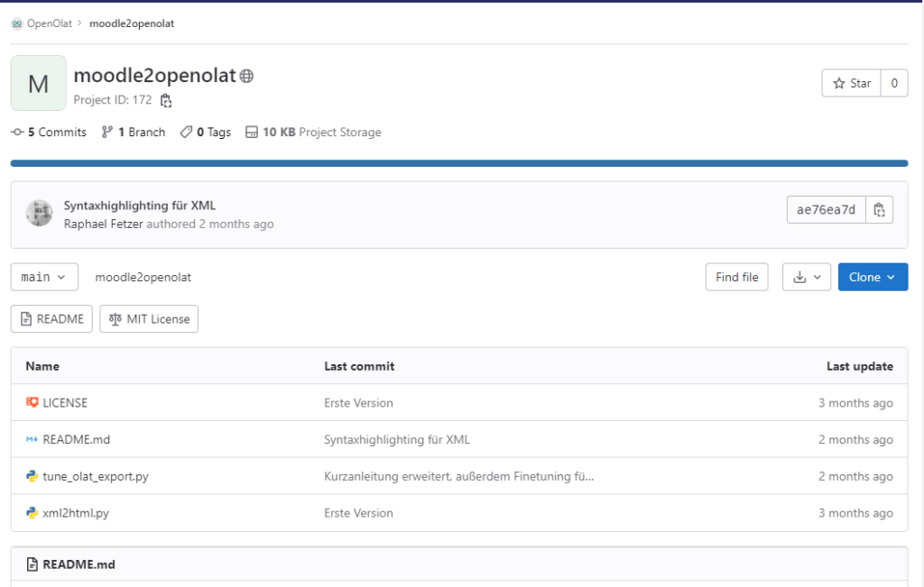Viewport: 924px width, 587px height.
Task: Click '3 months ago' in xml2html.py row
Action: pos(855,513)
